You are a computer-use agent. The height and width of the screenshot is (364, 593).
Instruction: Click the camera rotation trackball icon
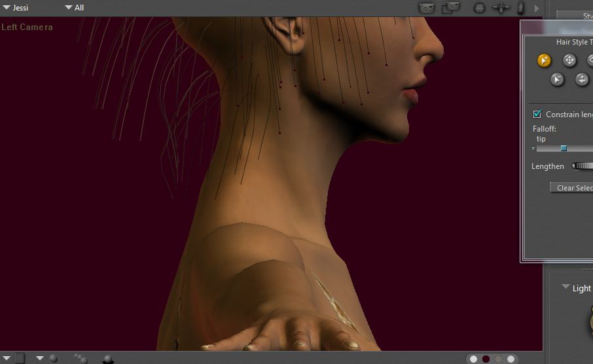[521, 8]
